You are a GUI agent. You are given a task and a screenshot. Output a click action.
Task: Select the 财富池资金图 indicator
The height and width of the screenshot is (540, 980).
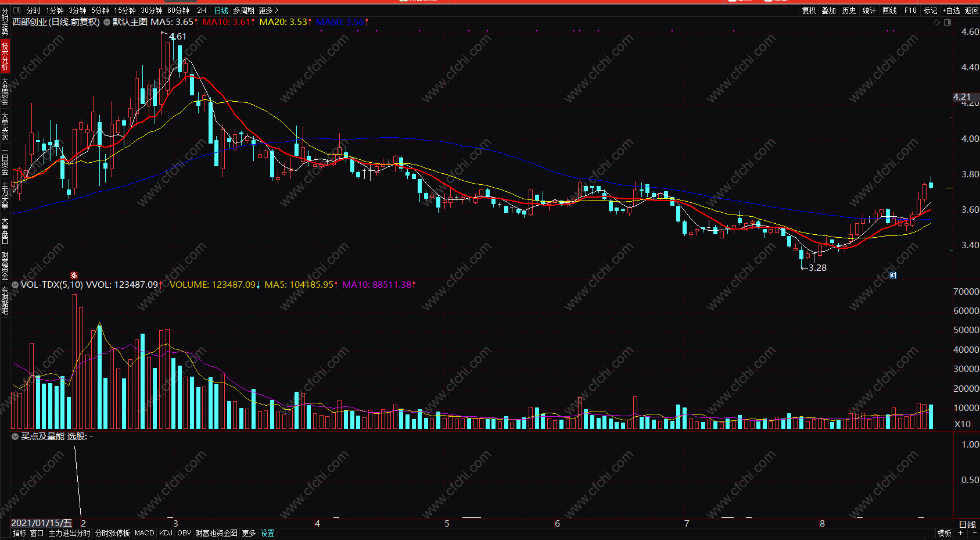pos(216,533)
